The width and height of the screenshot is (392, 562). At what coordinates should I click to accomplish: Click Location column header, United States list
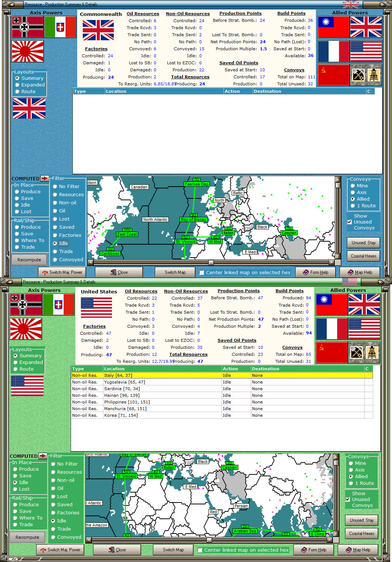[x=162, y=369]
